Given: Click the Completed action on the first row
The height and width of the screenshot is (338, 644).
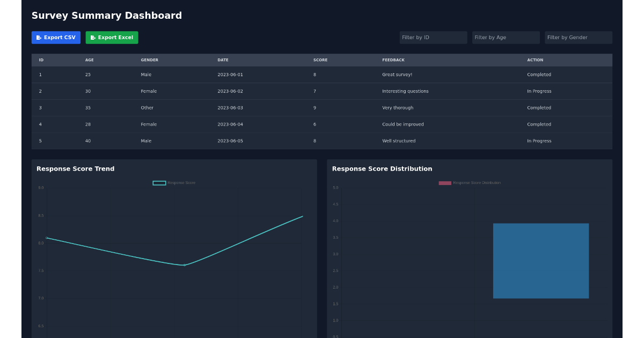Looking at the screenshot, I should [x=539, y=75].
